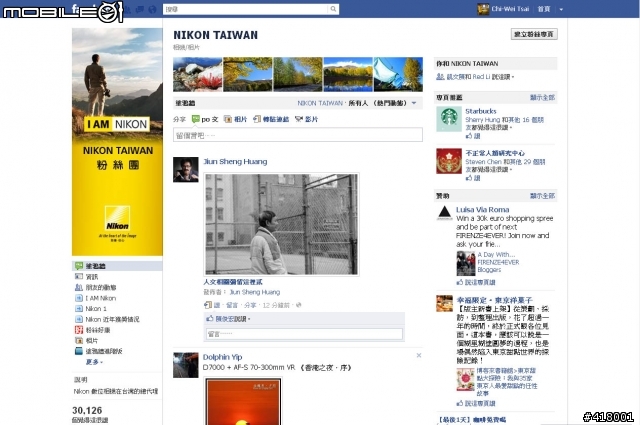Open the I AM Nikon sidebar item
This screenshot has height=425, width=640.
pyautogui.click(x=96, y=298)
